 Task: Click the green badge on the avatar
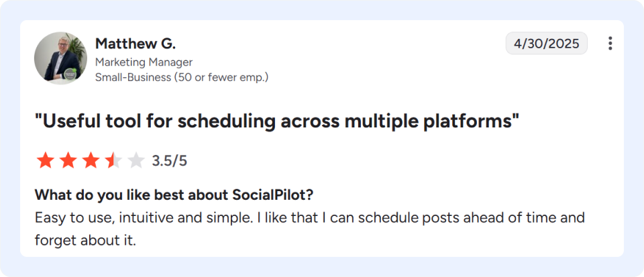point(69,74)
